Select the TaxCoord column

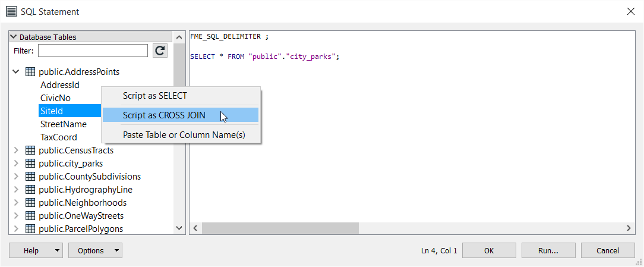point(59,137)
